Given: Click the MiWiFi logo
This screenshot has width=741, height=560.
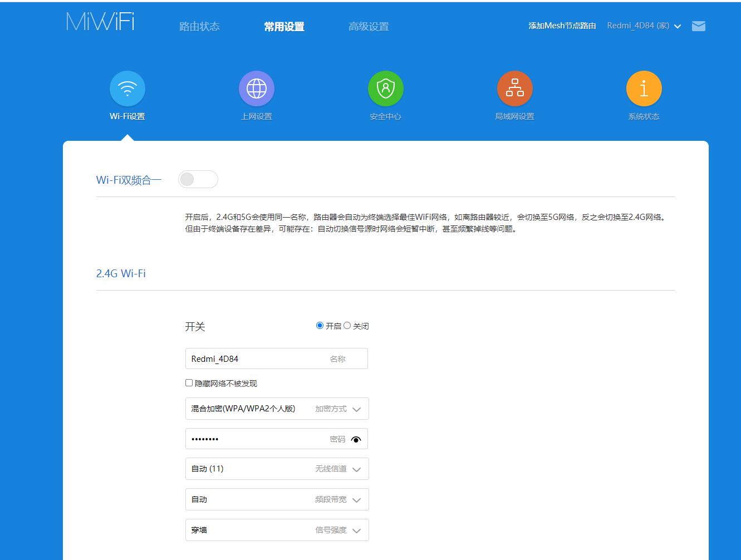Looking at the screenshot, I should click(99, 22).
